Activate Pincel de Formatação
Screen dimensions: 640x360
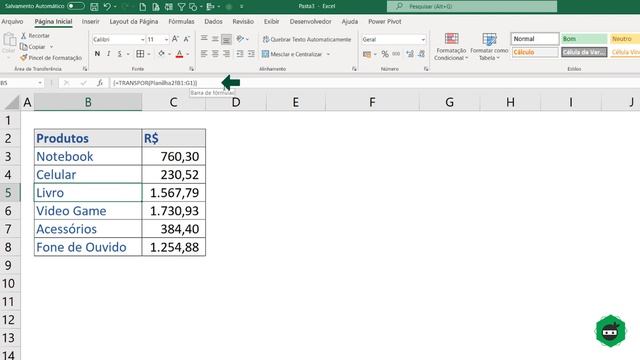pos(51,58)
